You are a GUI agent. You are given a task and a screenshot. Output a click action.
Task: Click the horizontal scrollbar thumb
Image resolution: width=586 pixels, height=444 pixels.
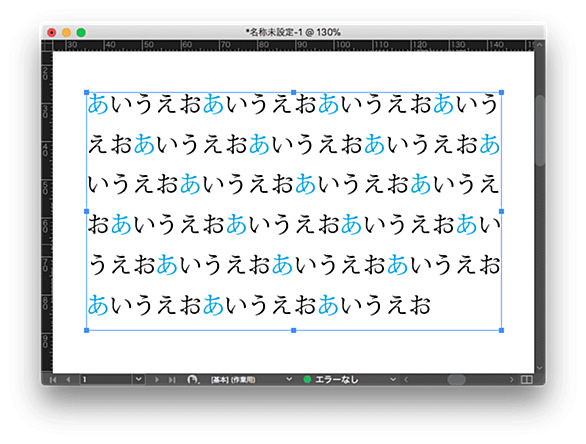coord(456,380)
